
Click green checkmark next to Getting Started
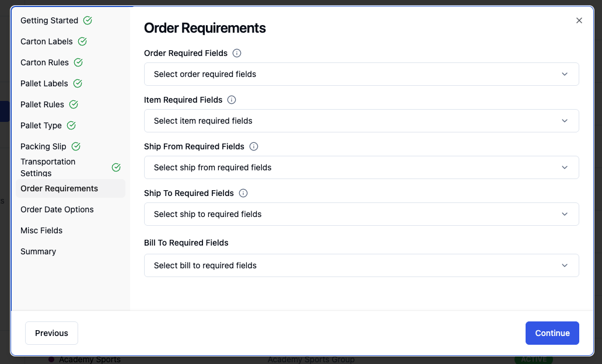tap(87, 20)
